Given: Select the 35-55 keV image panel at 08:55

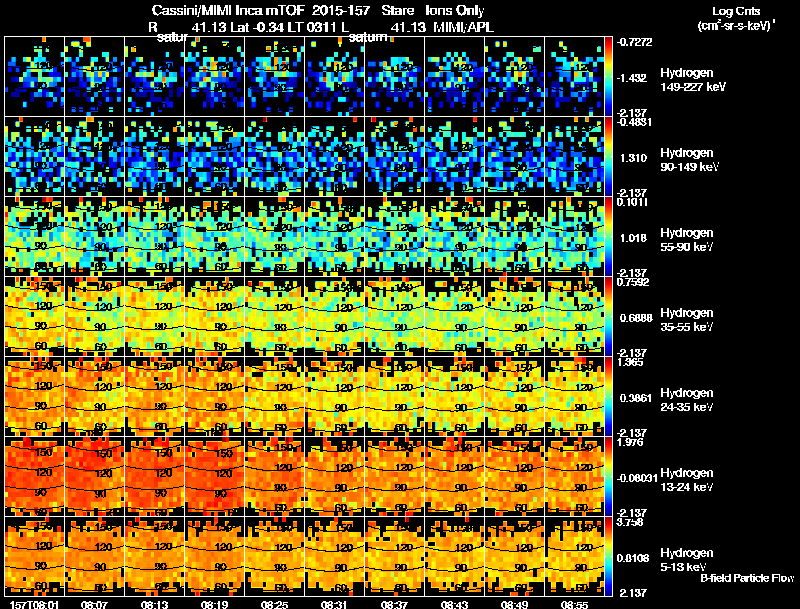Looking at the screenshot, I should 574,317.
